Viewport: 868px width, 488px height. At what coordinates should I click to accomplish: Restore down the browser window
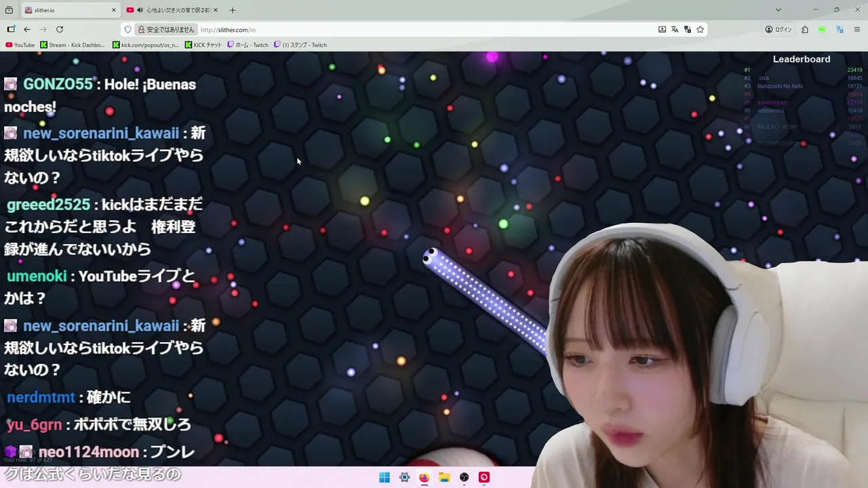pyautogui.click(x=837, y=10)
